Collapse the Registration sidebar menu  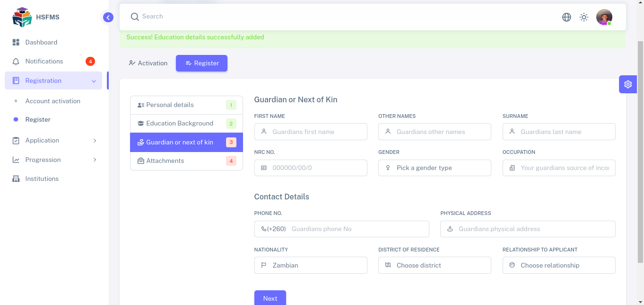(53, 81)
